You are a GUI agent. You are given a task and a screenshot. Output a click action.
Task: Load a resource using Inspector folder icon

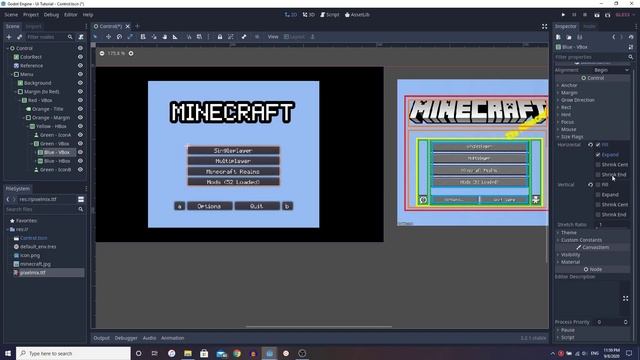[x=569, y=37]
